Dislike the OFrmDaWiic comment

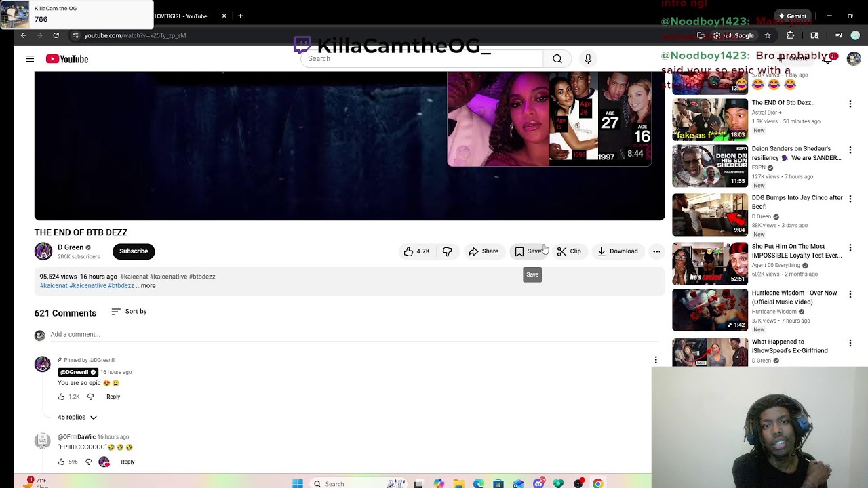tap(89, 462)
